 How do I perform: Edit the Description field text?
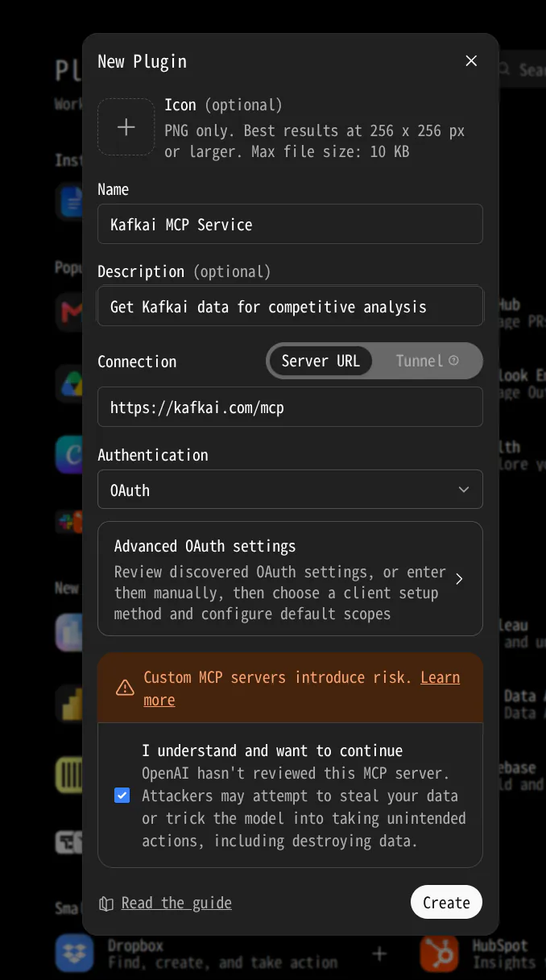pyautogui.click(x=290, y=306)
